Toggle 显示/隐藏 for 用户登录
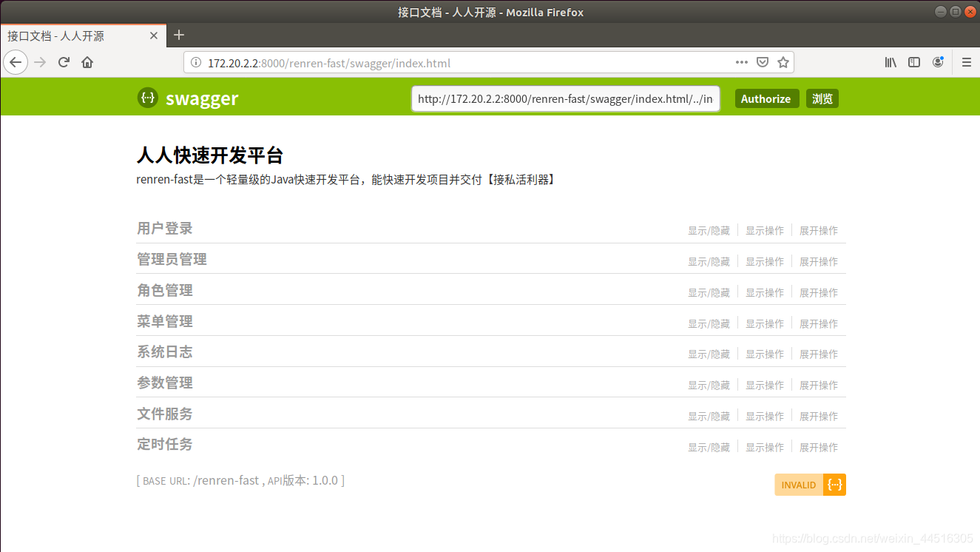Screen dimensions: 980x552 click(x=709, y=231)
